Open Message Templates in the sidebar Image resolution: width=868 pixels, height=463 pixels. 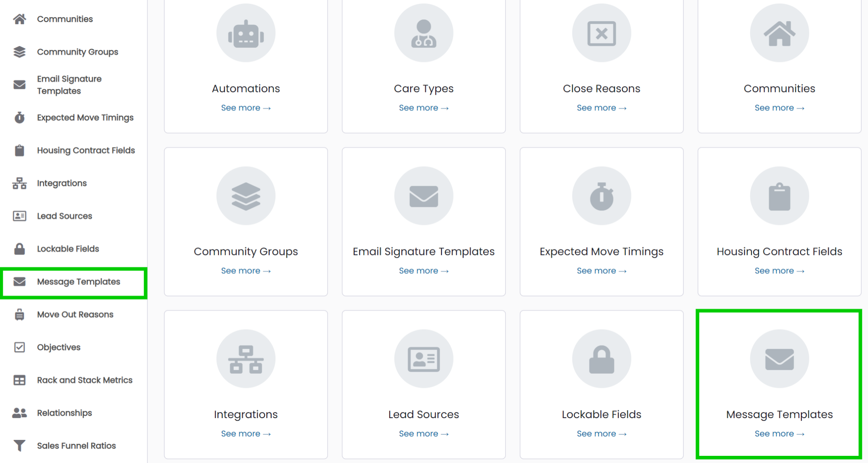click(x=78, y=282)
